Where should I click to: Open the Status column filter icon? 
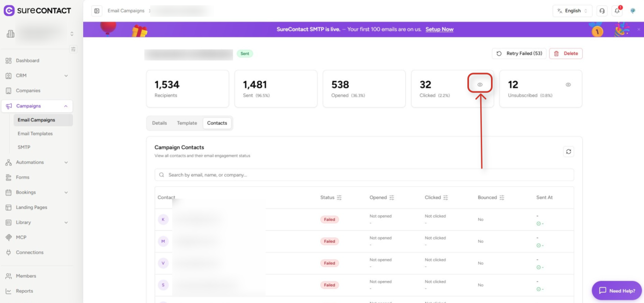(339, 198)
